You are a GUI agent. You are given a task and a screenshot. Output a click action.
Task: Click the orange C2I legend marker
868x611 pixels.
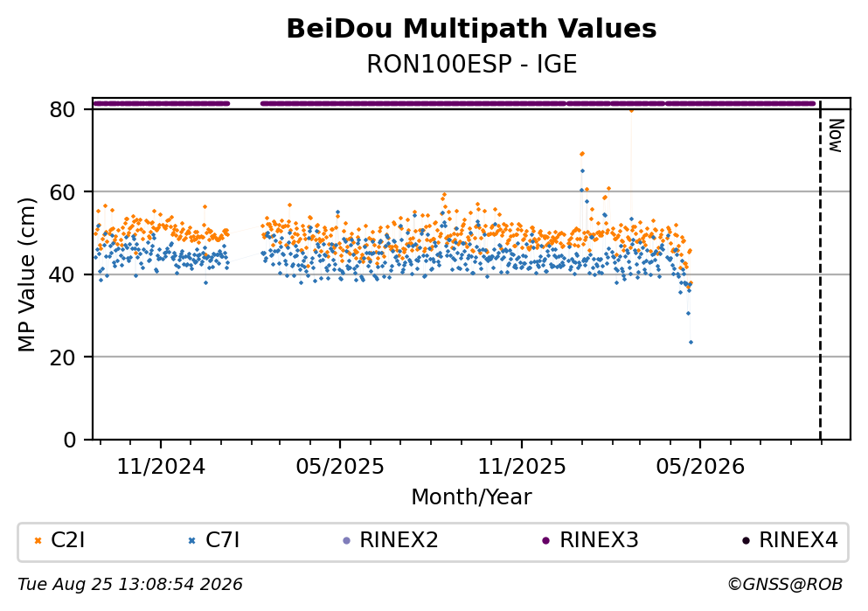(x=38, y=541)
